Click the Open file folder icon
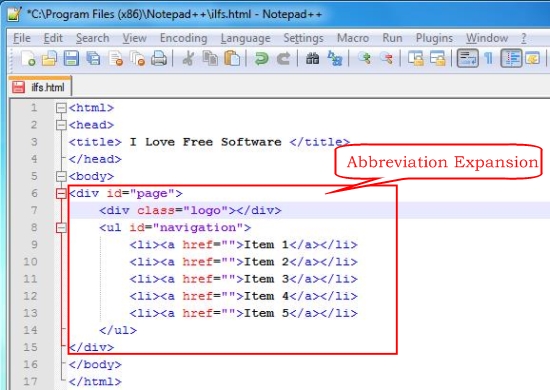This screenshot has height=390, width=550. point(49,58)
